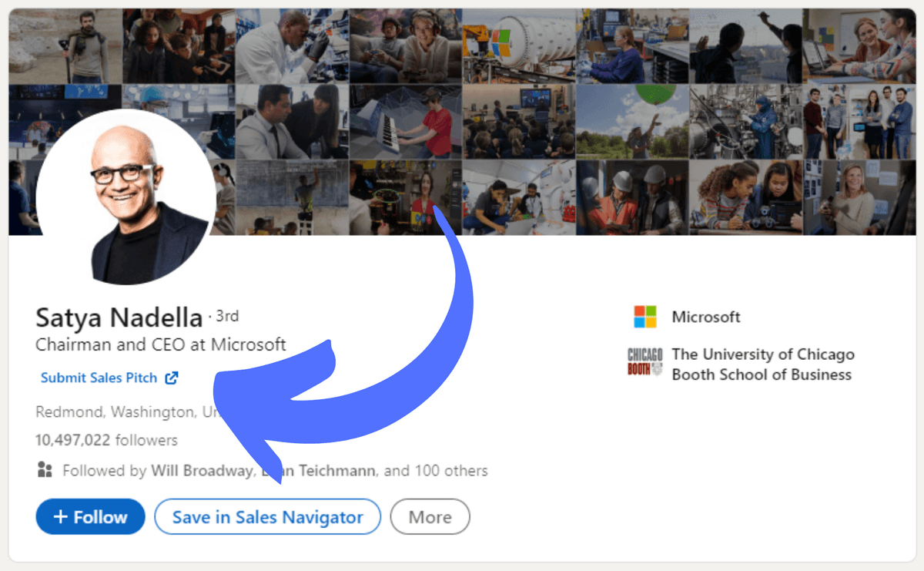Click the Satya Nadella name heading

[x=119, y=317]
